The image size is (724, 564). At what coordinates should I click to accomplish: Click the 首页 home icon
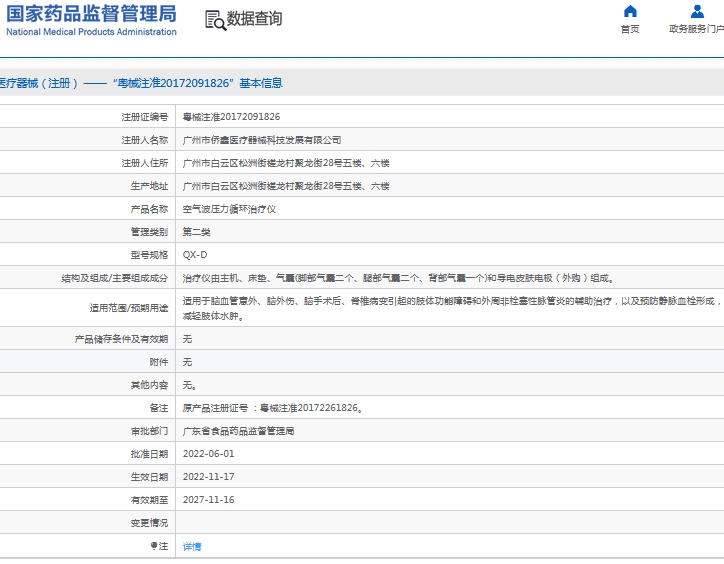[x=630, y=11]
